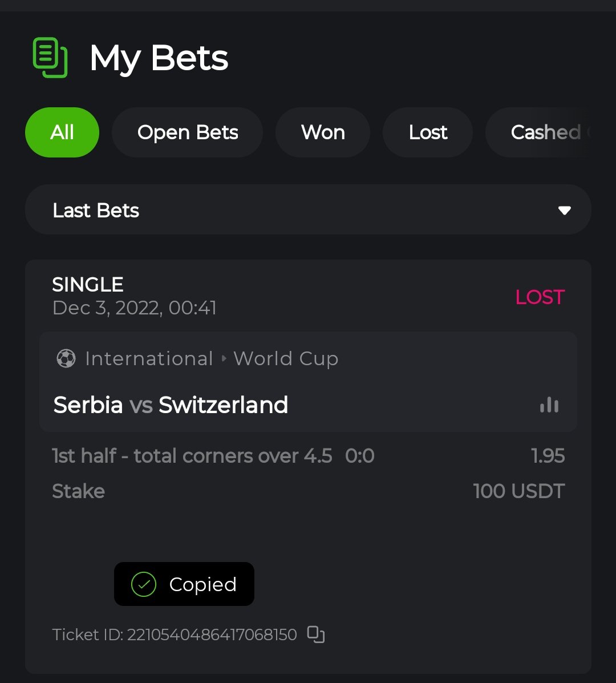Select the Ticket ID number text
616x683 pixels.
(x=212, y=634)
